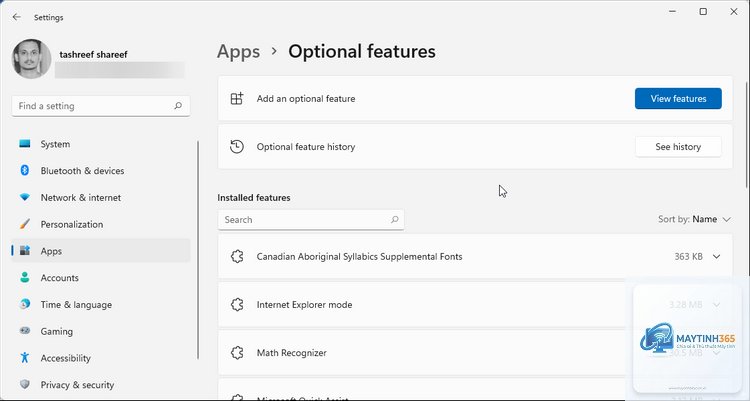
Task: Select the Internet Explorer mode text
Action: coord(304,305)
